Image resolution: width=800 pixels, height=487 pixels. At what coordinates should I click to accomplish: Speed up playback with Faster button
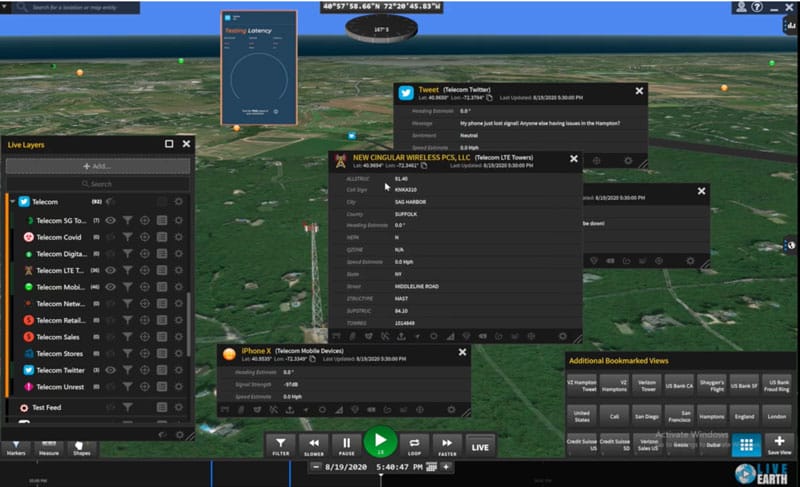tap(447, 446)
